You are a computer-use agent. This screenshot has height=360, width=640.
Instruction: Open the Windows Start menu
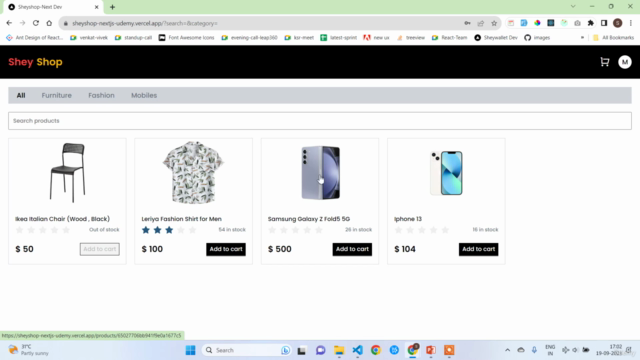point(190,350)
